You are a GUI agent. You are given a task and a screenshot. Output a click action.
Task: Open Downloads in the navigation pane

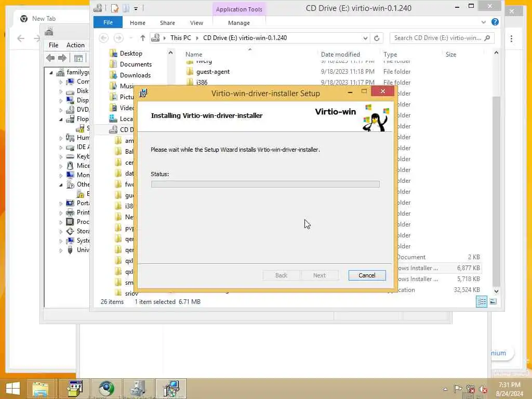[x=135, y=75]
